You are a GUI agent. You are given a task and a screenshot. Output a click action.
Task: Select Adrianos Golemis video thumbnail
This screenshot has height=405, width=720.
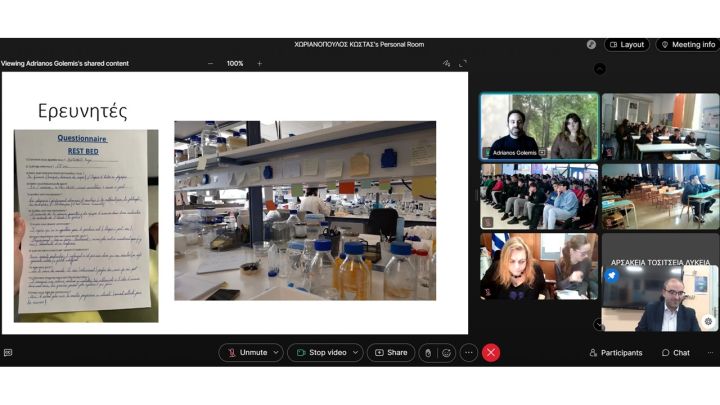pyautogui.click(x=539, y=126)
